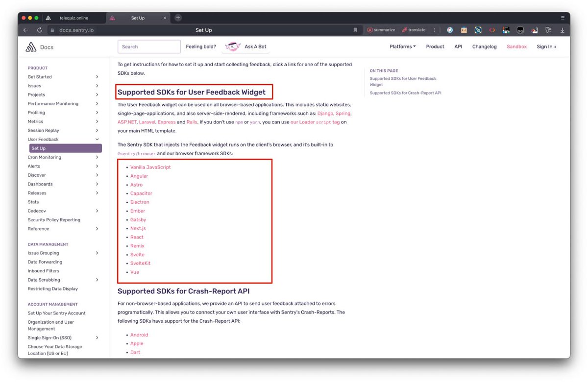
Task: Open the browser hamburger menu
Action: (x=563, y=18)
